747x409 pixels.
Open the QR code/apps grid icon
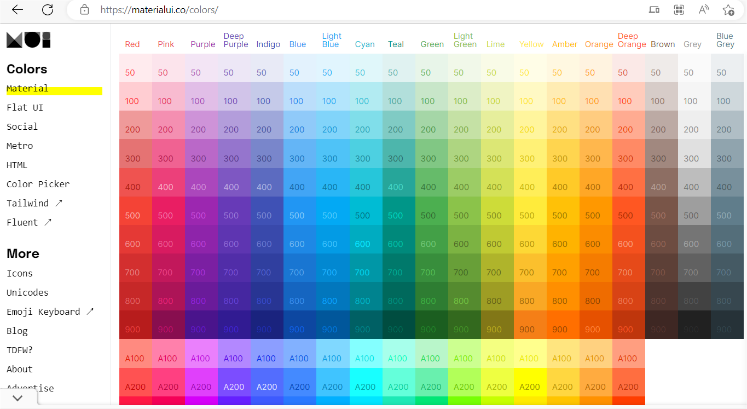(x=679, y=10)
